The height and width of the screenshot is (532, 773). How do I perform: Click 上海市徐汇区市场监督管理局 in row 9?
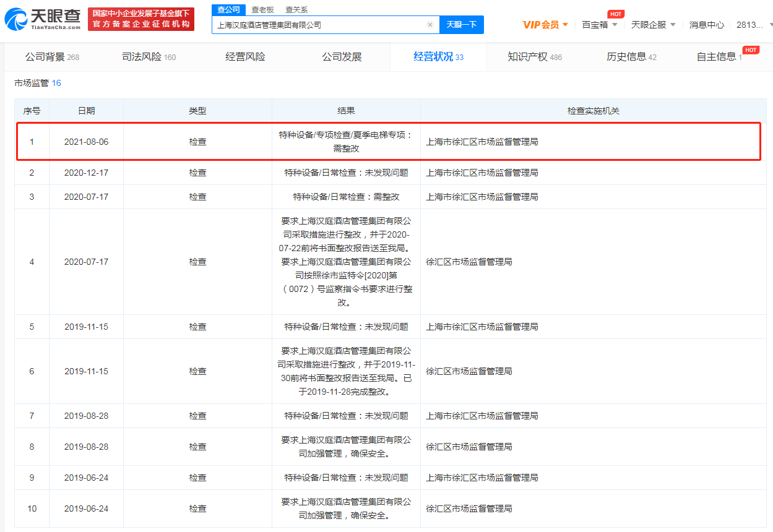(482, 478)
